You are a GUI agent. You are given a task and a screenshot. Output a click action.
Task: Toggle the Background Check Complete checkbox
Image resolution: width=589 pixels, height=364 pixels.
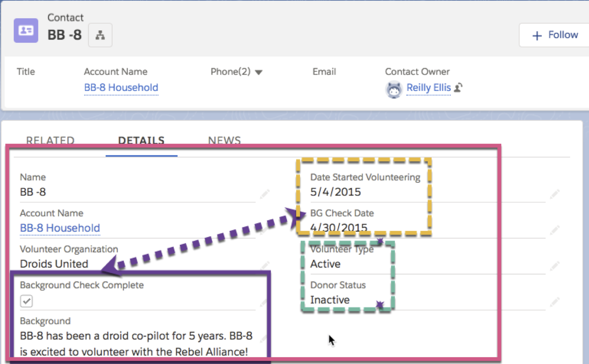tap(27, 301)
